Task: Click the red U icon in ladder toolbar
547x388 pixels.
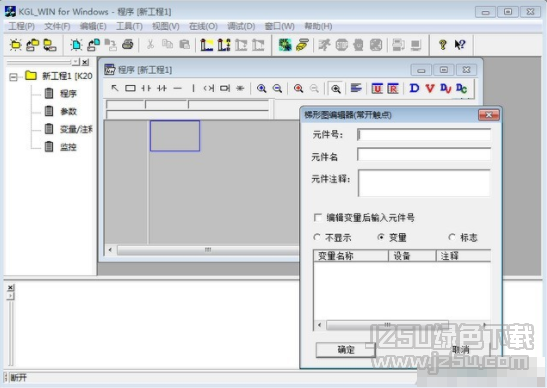Action: [x=377, y=88]
